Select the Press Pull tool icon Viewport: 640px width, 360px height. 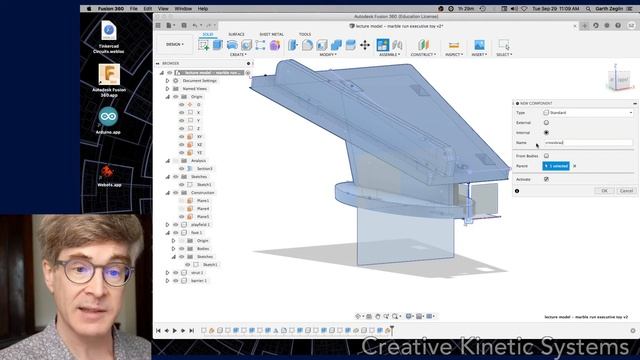[293, 45]
